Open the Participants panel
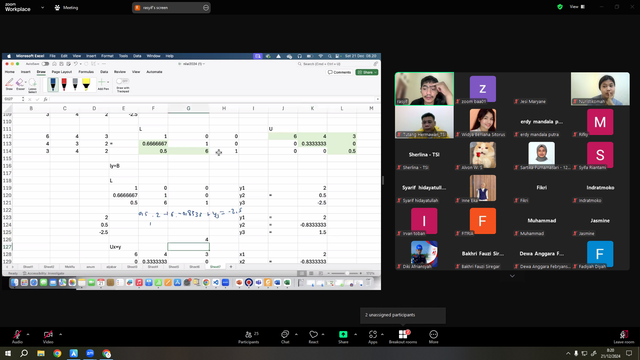 [249, 337]
